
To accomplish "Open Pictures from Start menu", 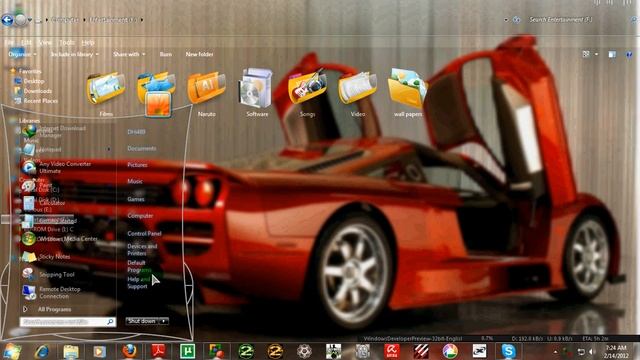I will [x=137, y=165].
